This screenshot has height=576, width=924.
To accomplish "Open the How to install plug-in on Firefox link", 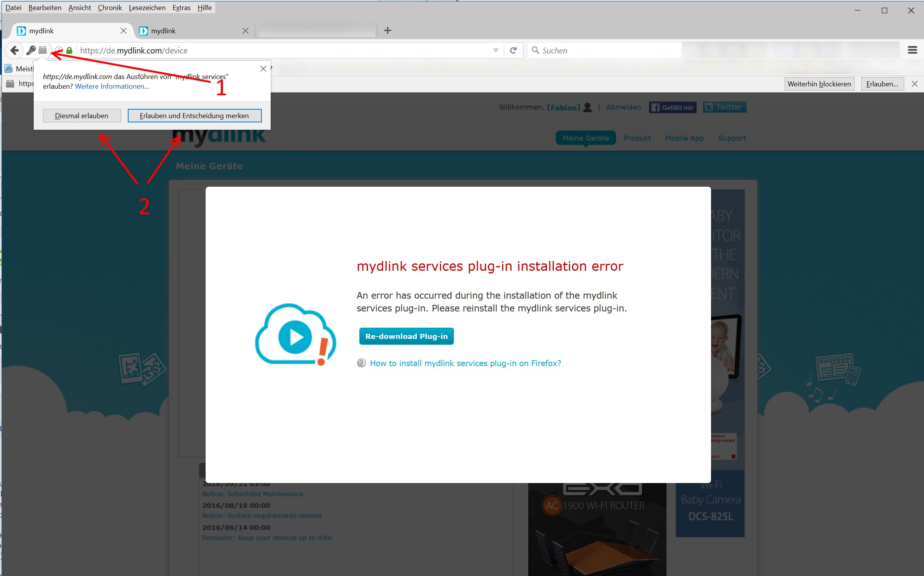I will pyautogui.click(x=465, y=363).
